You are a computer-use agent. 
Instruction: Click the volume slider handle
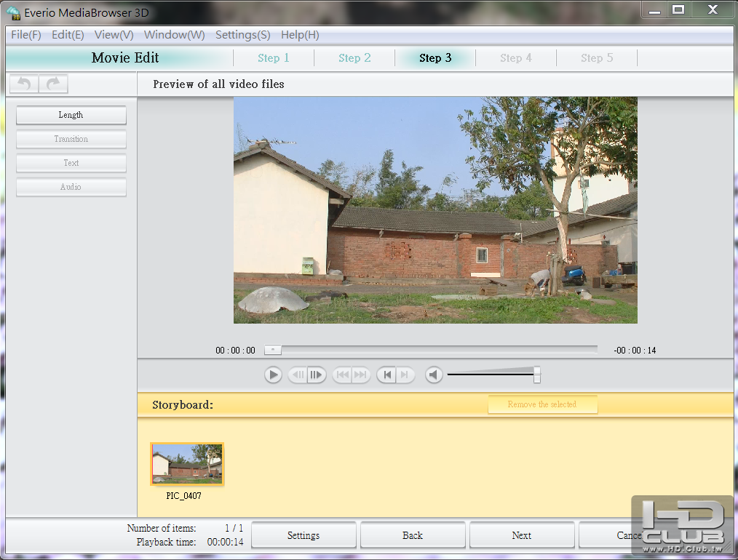[537, 375]
